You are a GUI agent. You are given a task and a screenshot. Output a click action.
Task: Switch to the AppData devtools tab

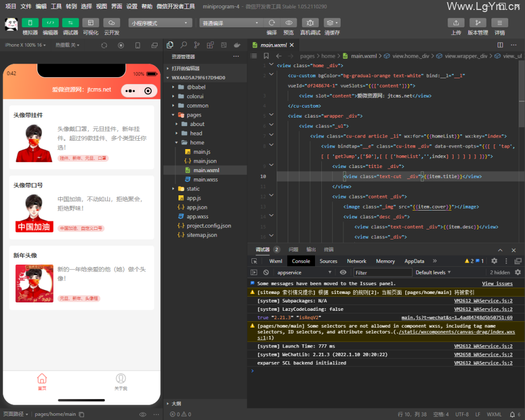[x=414, y=261]
